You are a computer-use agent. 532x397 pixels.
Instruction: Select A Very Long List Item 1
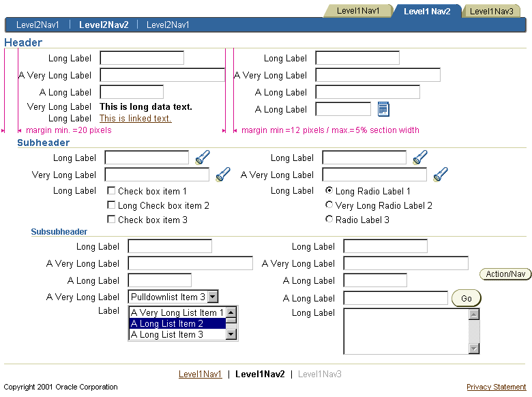point(177,312)
